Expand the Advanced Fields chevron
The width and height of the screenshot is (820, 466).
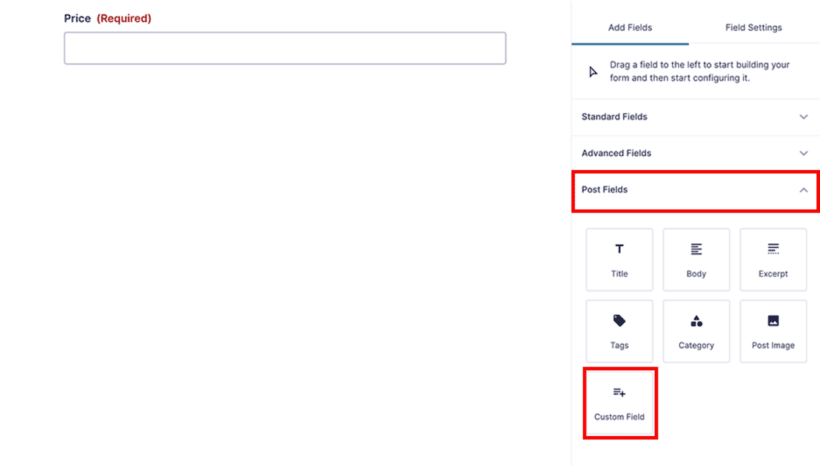pyautogui.click(x=803, y=153)
